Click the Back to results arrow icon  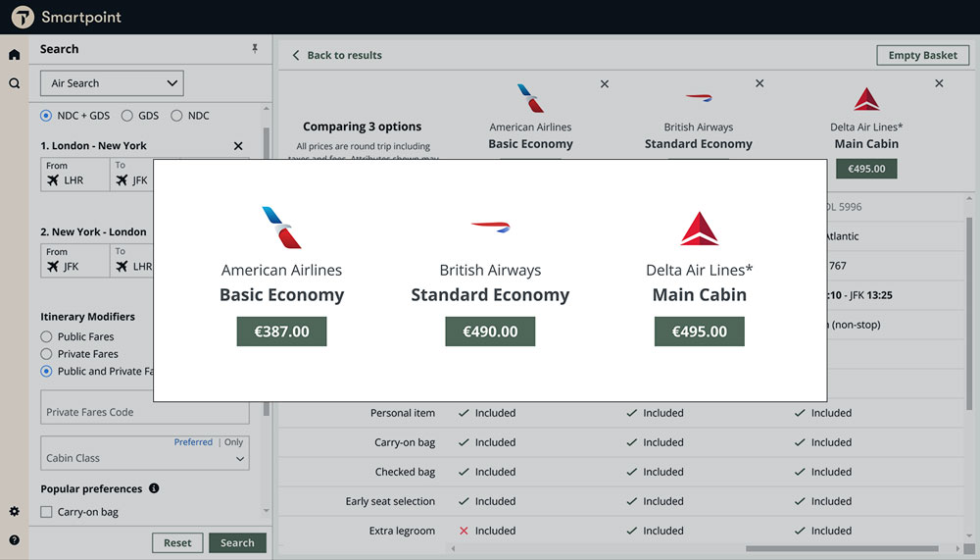click(296, 55)
